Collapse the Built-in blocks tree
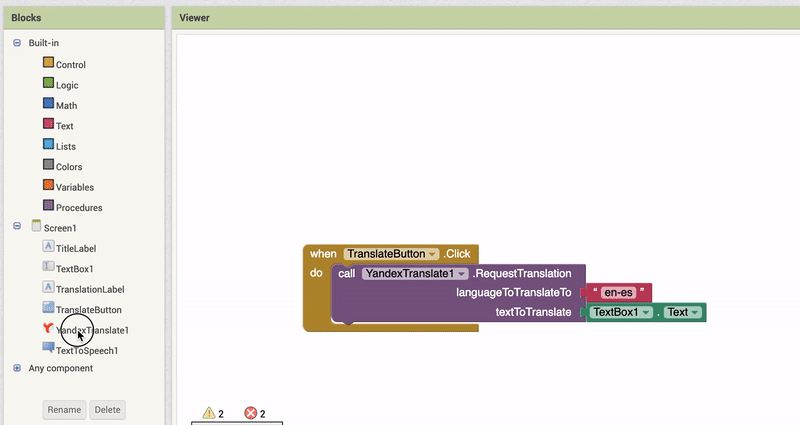 point(17,43)
